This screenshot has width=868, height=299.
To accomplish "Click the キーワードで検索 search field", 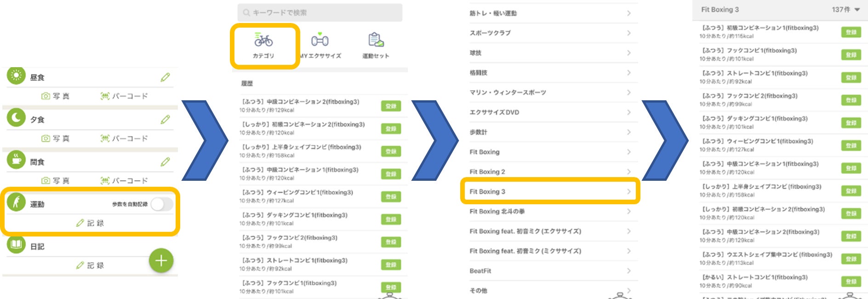I will point(320,12).
